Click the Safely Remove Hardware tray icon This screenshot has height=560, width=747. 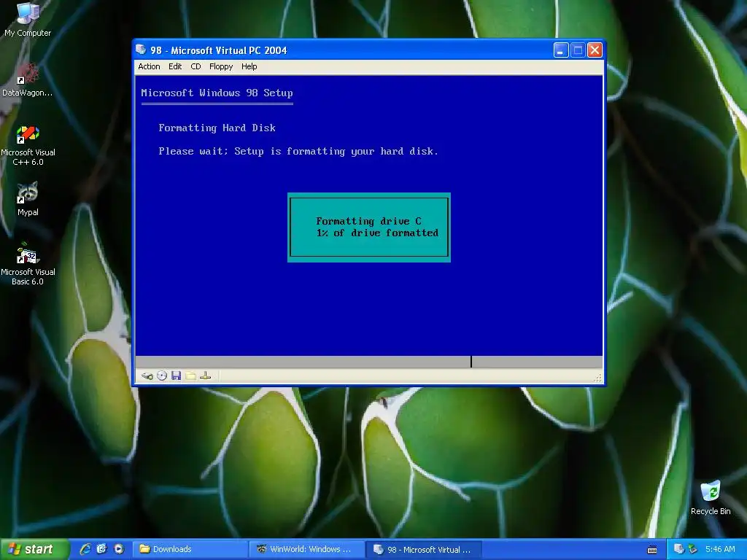[x=693, y=550]
